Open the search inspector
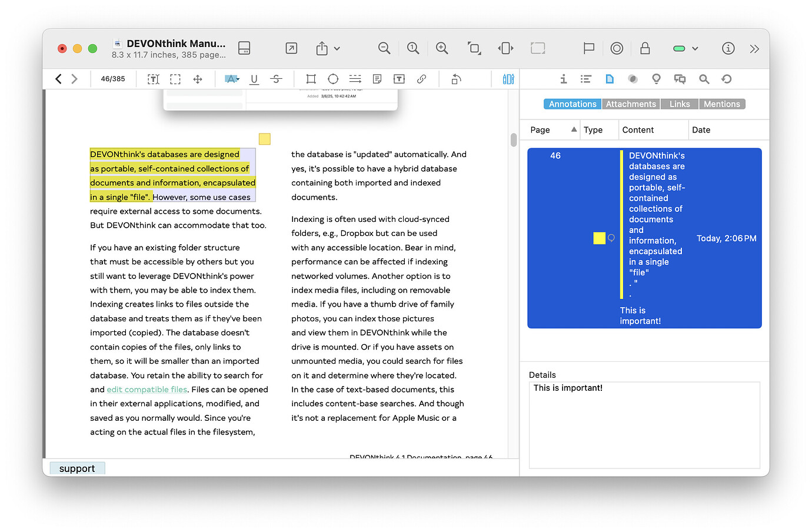The height and width of the screenshot is (532, 812). tap(704, 78)
